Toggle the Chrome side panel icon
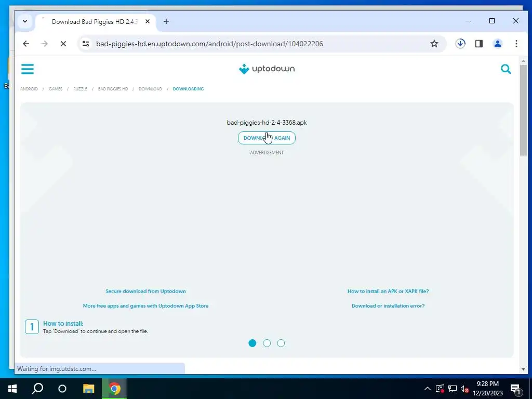 pyautogui.click(x=478, y=44)
